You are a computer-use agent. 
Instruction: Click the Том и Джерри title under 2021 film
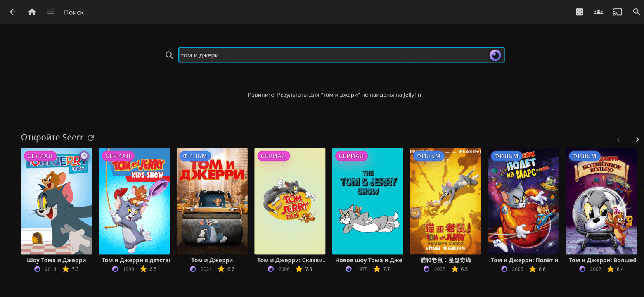coord(212,260)
